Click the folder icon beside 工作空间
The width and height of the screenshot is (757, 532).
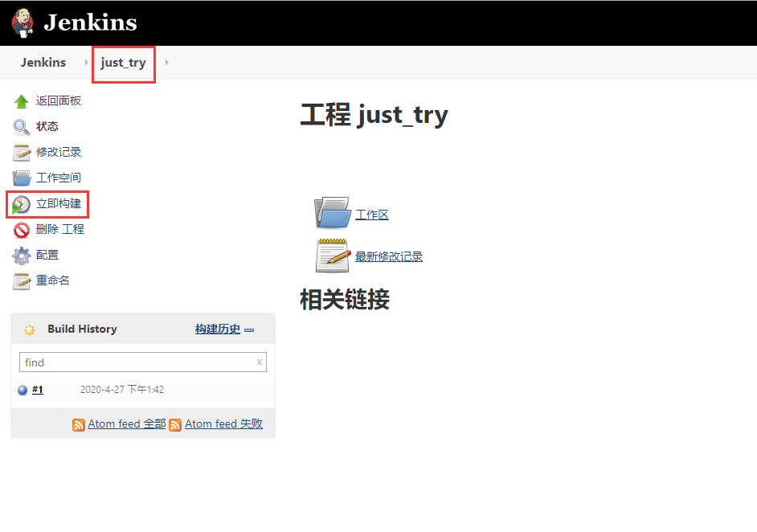point(21,178)
